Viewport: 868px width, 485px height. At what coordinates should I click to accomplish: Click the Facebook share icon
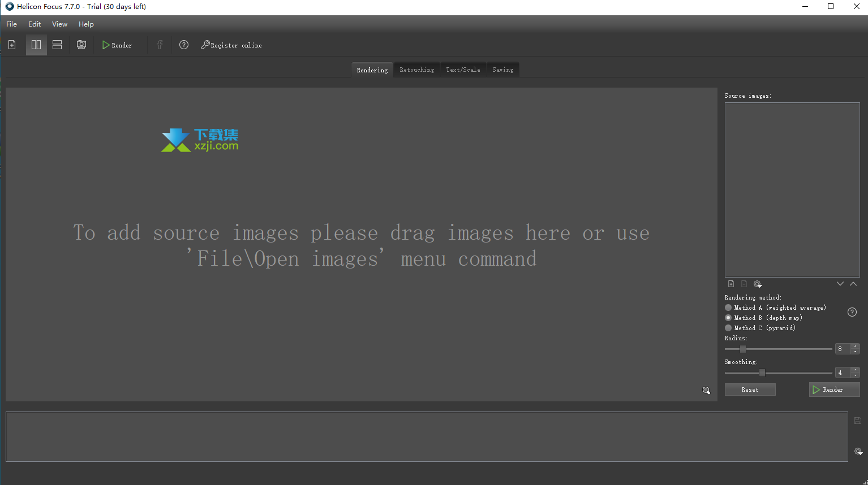tap(160, 45)
